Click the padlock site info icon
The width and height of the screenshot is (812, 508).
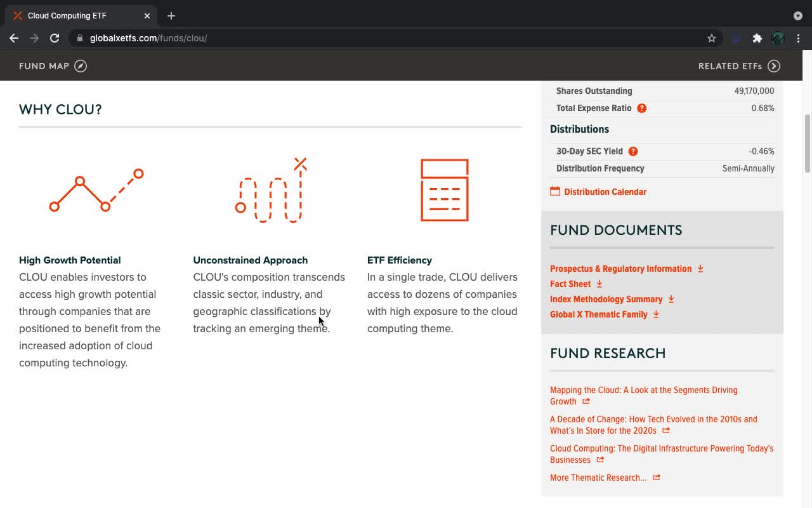click(x=80, y=38)
